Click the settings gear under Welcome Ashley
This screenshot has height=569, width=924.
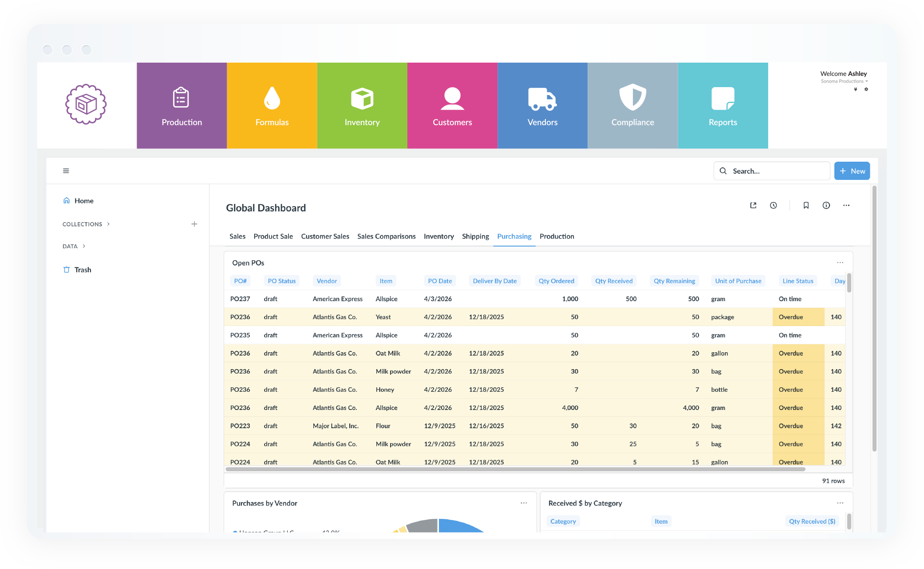pos(866,89)
